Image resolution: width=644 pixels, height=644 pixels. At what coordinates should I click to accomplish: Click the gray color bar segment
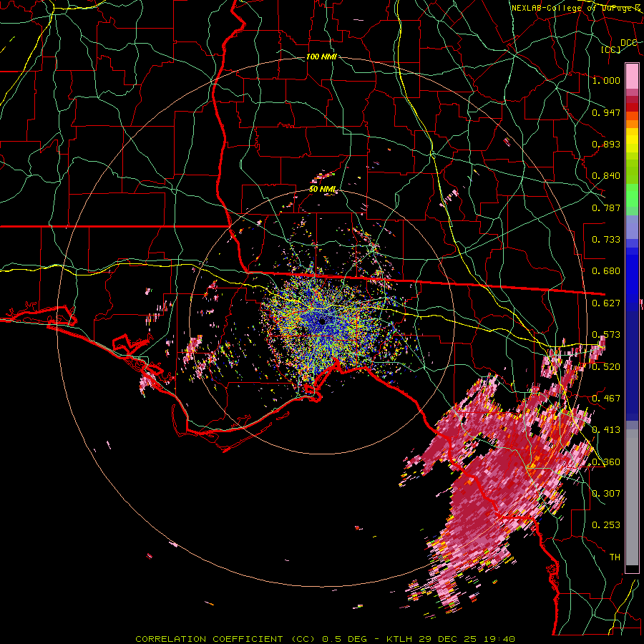632,497
